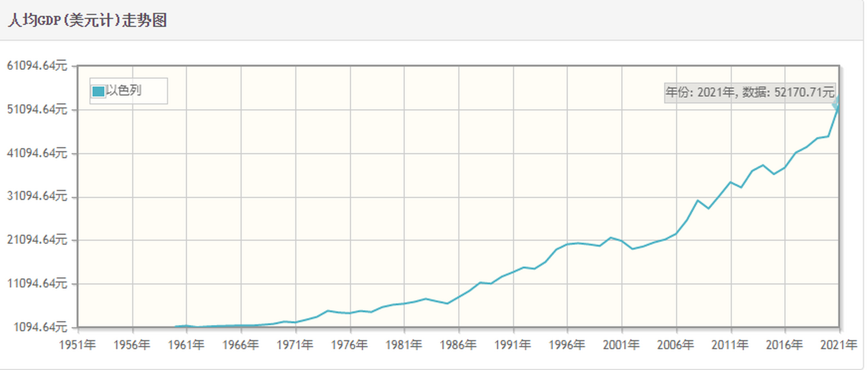The image size is (868, 370).
Task: Click the 以色列 legend color swatch
Action: click(x=98, y=91)
